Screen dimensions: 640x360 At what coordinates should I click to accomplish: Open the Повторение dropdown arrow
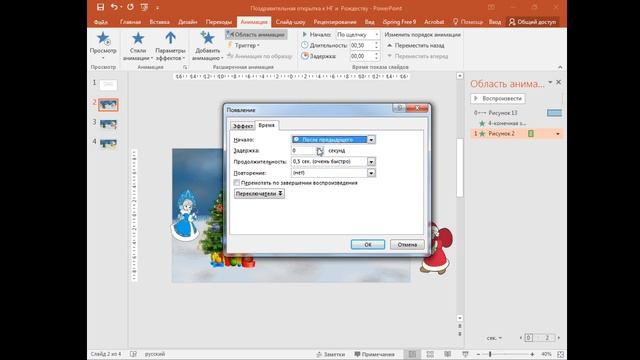[371, 173]
